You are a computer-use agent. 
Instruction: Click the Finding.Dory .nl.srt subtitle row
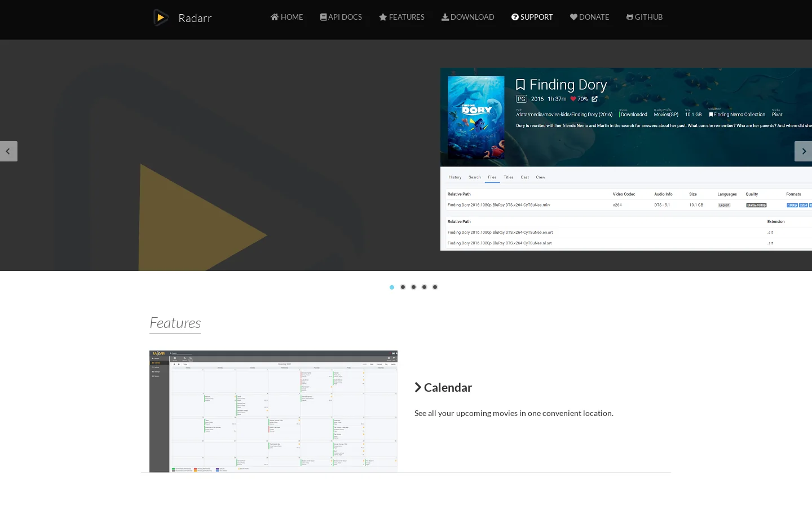(x=628, y=243)
